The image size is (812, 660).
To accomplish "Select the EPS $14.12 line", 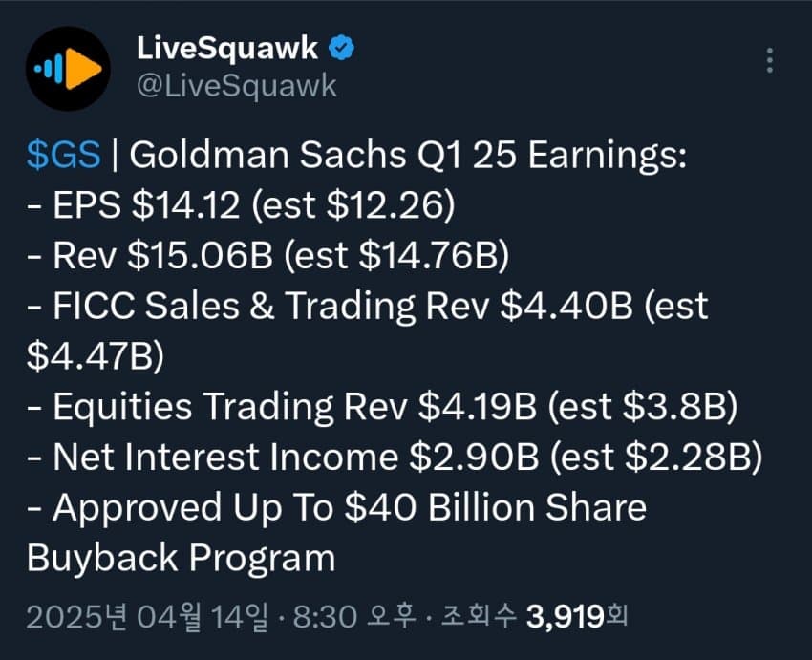I will [241, 205].
